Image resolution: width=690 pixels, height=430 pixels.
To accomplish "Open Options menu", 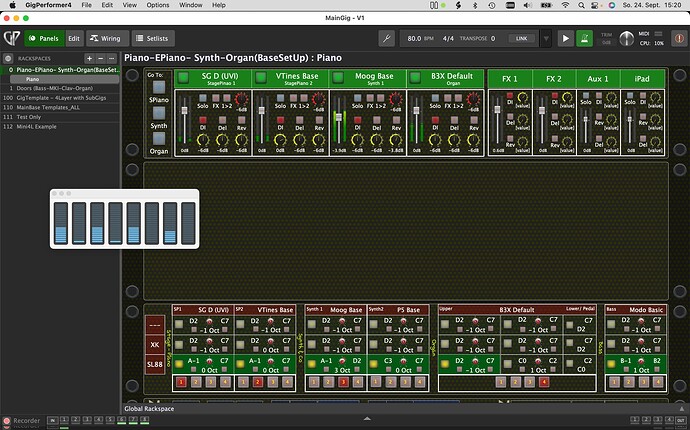I will pos(158,5).
